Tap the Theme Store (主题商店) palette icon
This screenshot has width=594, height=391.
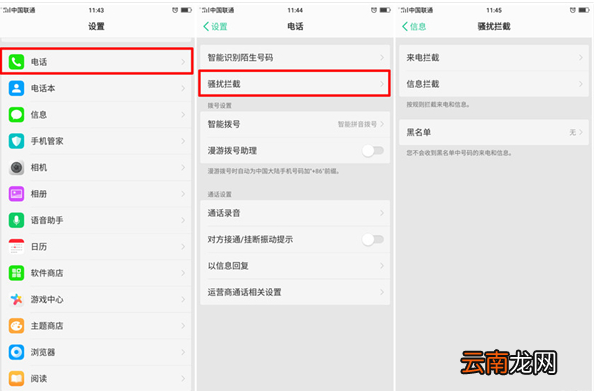(x=16, y=326)
